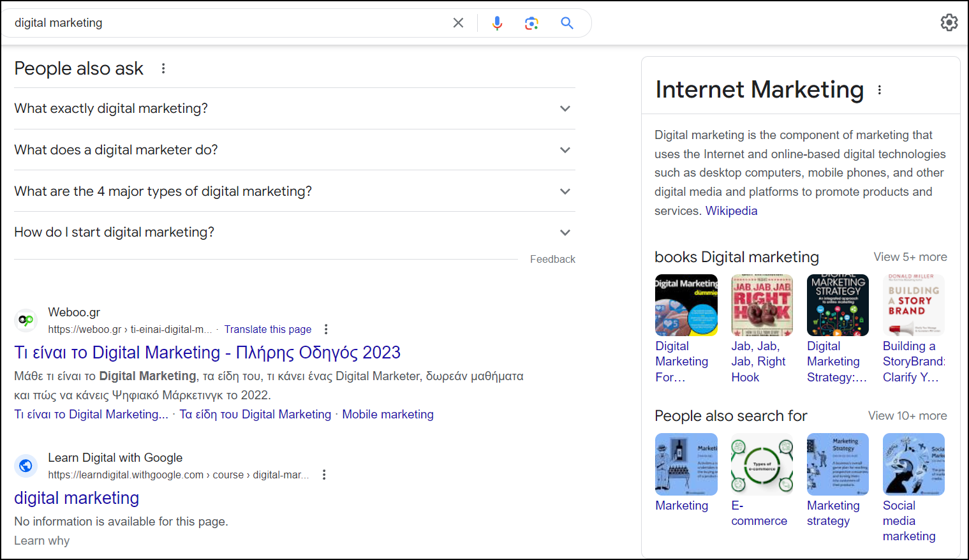Open People also ask options menu
The width and height of the screenshot is (969, 560).
(163, 68)
